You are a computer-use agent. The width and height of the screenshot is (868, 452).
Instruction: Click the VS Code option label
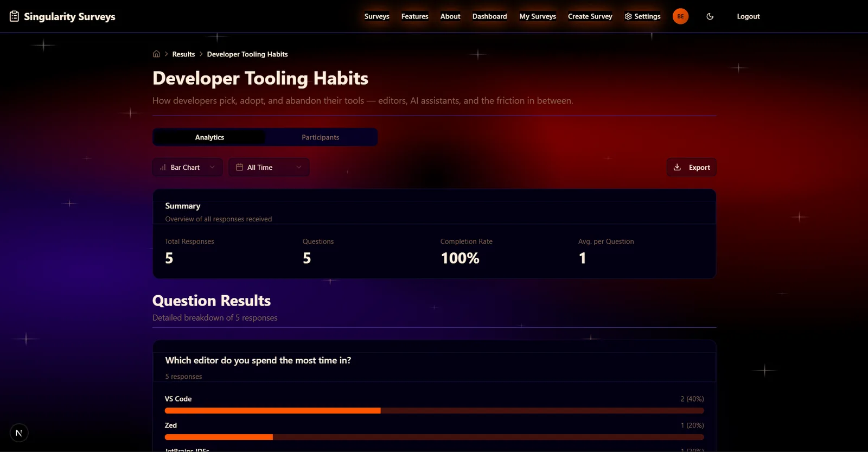click(x=178, y=399)
